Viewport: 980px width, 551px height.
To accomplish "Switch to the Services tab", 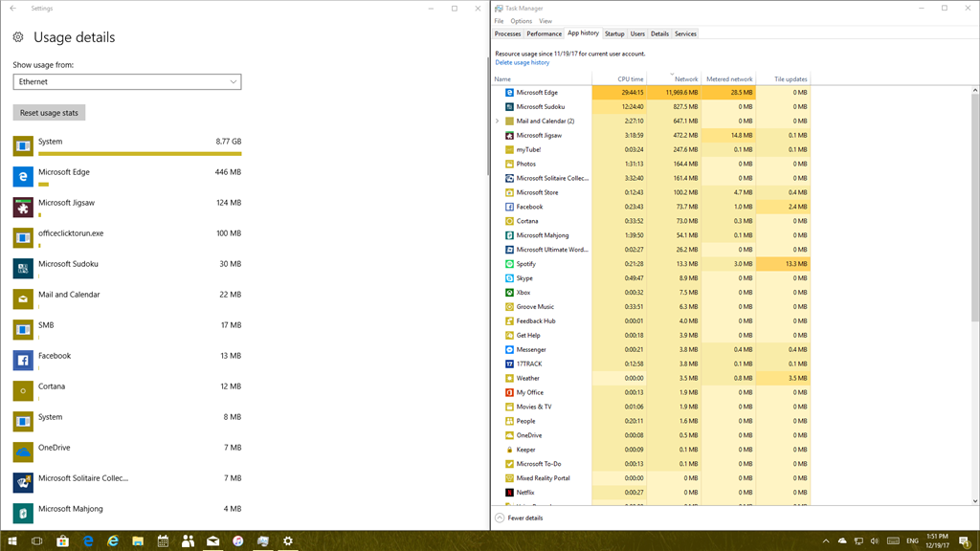I will 685,33.
